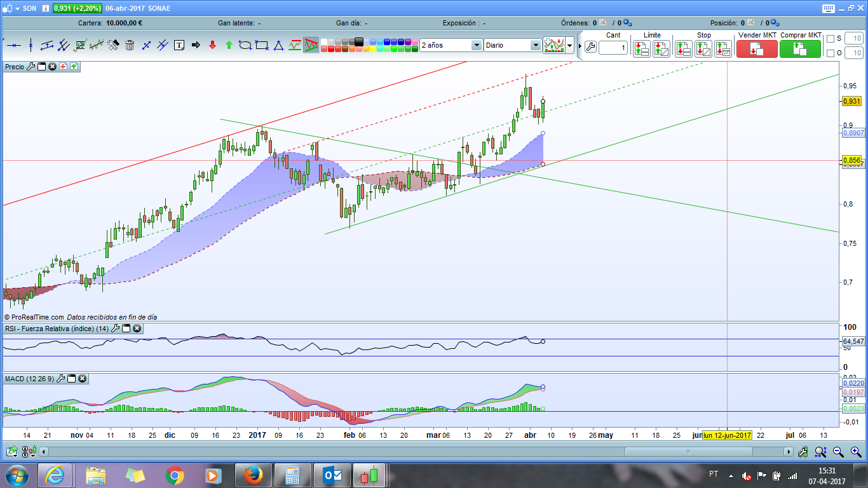Select the green up arrow drawing tool
868x488 pixels.
coord(229,45)
